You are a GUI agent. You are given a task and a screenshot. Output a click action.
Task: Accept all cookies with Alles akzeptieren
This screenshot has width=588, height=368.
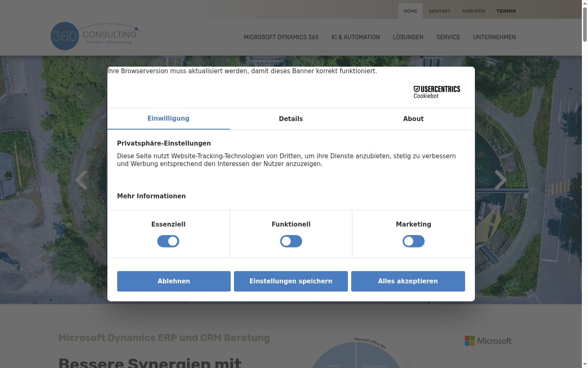[x=408, y=281]
